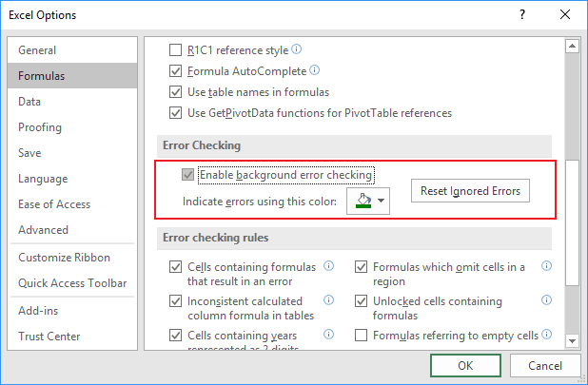Check Formulas referring to empty cells
This screenshot has width=588, height=385.
pyautogui.click(x=362, y=335)
